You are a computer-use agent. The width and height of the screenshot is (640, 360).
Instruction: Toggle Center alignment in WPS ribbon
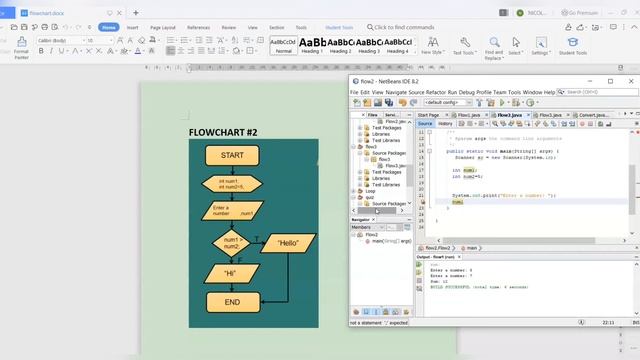click(x=180, y=51)
